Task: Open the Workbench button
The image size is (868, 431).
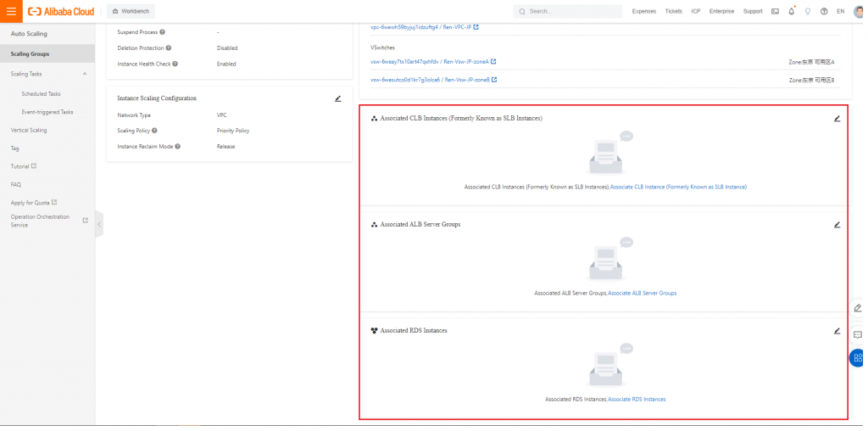Action: point(131,11)
